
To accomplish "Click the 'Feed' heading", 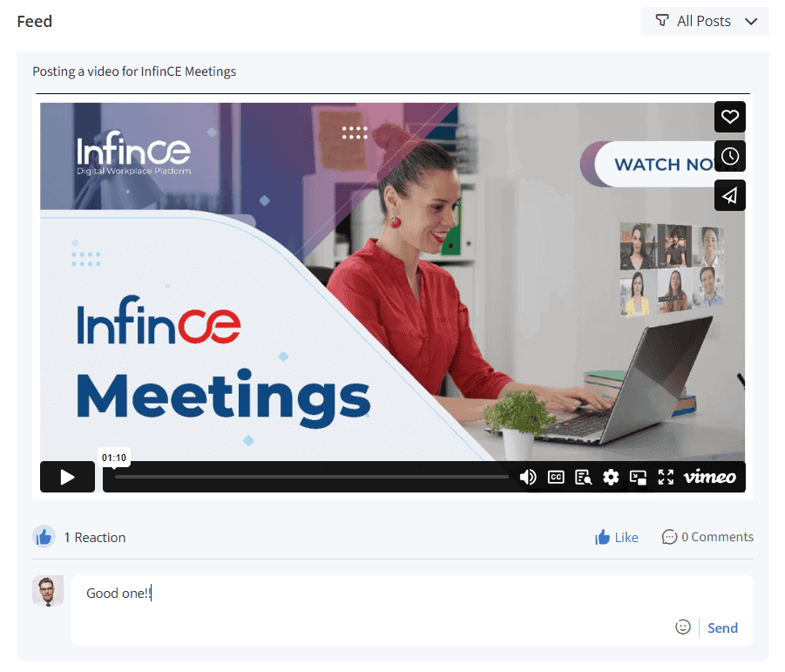I will pos(35,22).
